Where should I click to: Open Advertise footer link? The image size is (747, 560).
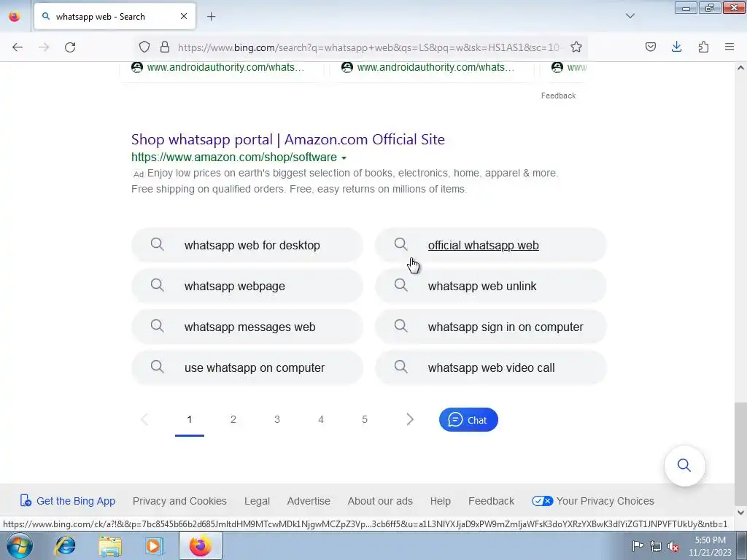point(309,501)
